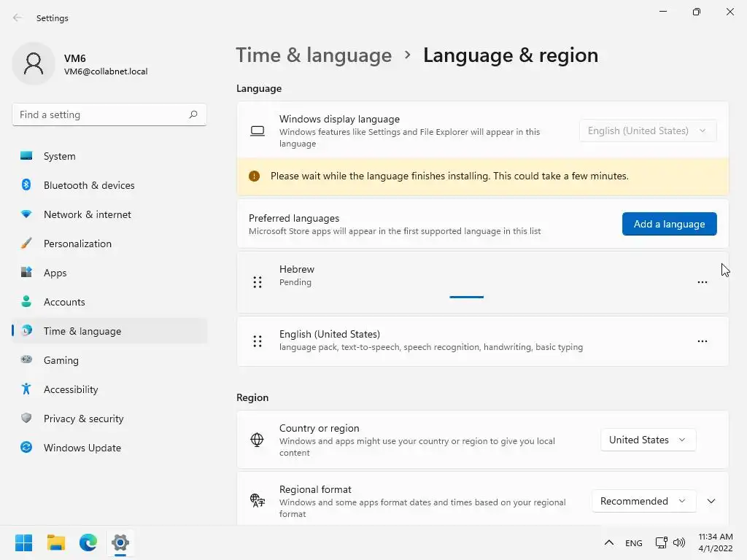
Task: Open the Country or region dropdown
Action: point(648,440)
